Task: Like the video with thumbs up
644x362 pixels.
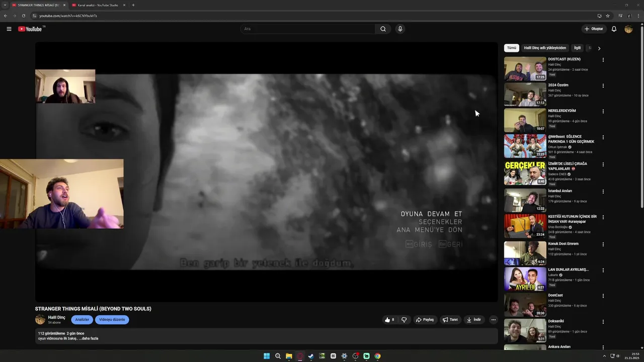Action: (x=389, y=320)
